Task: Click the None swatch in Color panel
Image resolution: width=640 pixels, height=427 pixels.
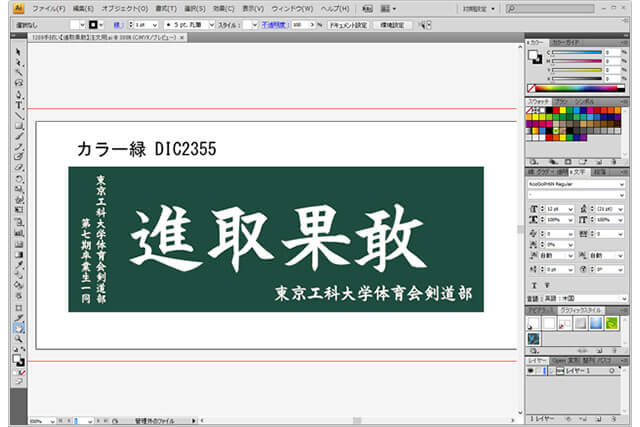Action: [x=531, y=88]
